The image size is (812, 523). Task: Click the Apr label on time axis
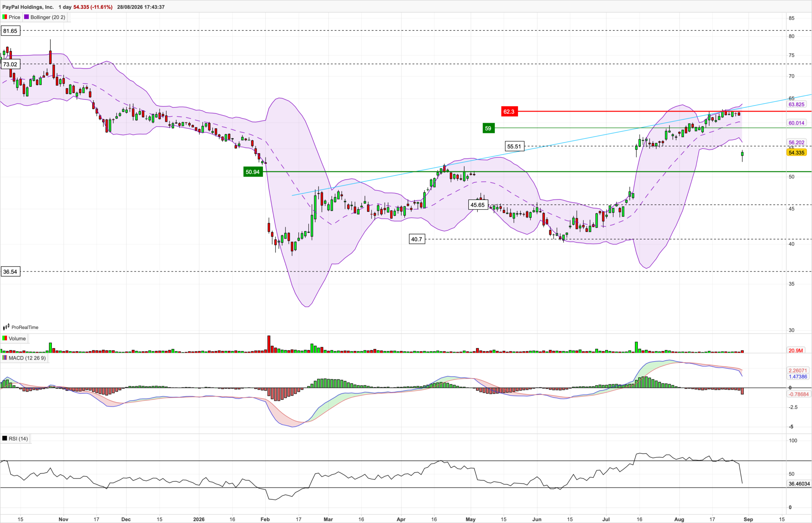402,519
